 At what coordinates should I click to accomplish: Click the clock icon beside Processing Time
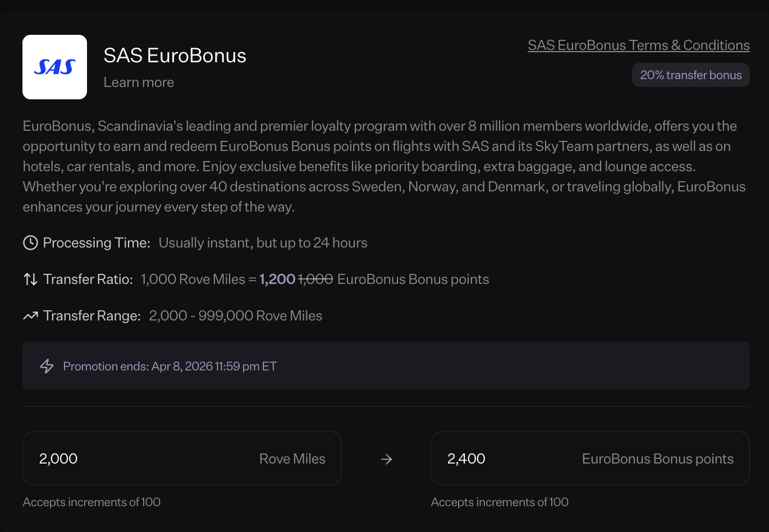tap(30, 242)
